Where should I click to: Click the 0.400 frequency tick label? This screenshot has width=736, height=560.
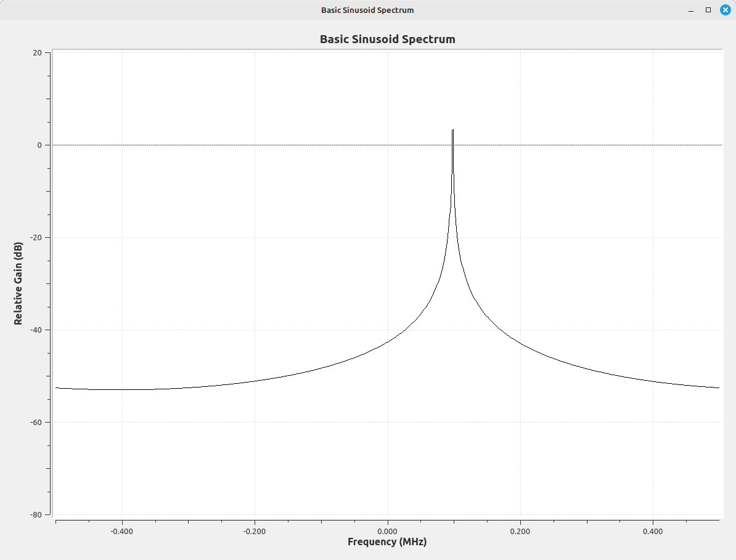click(653, 531)
